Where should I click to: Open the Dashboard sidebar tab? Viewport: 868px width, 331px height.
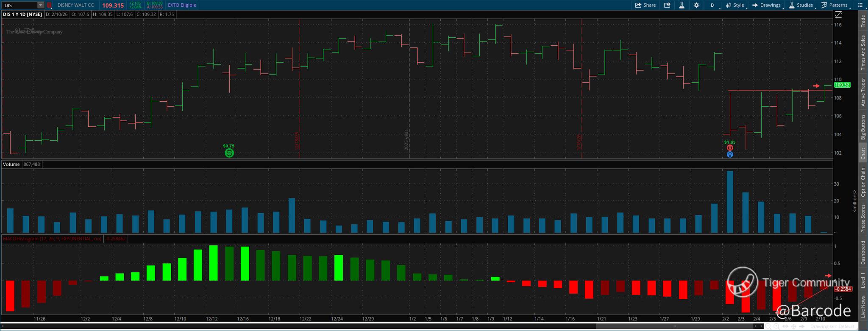863,253
